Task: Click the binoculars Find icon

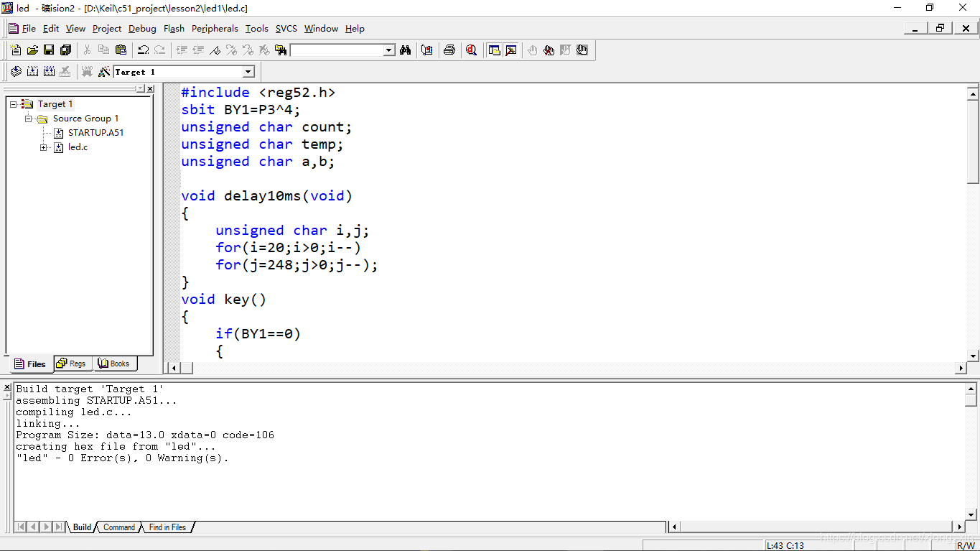Action: click(x=406, y=50)
